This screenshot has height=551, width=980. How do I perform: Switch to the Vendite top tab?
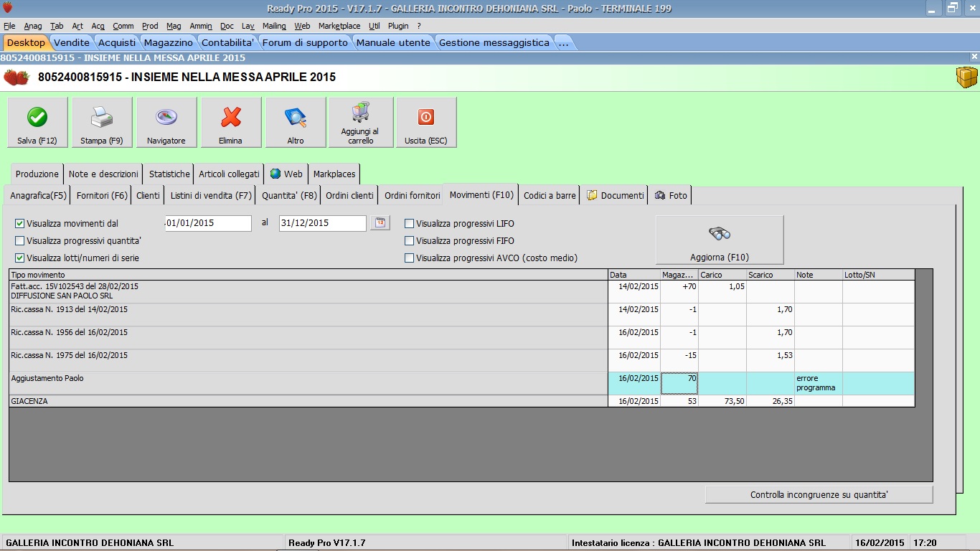pyautogui.click(x=72, y=42)
